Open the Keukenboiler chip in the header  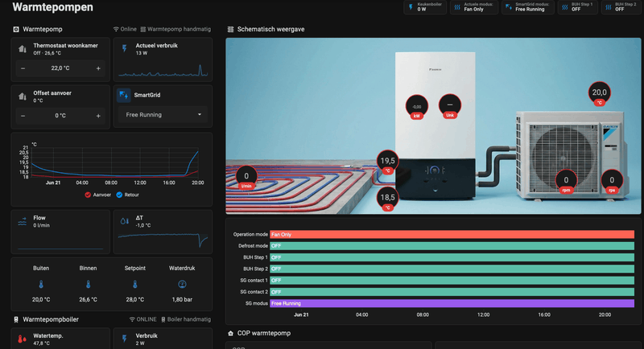point(426,7)
